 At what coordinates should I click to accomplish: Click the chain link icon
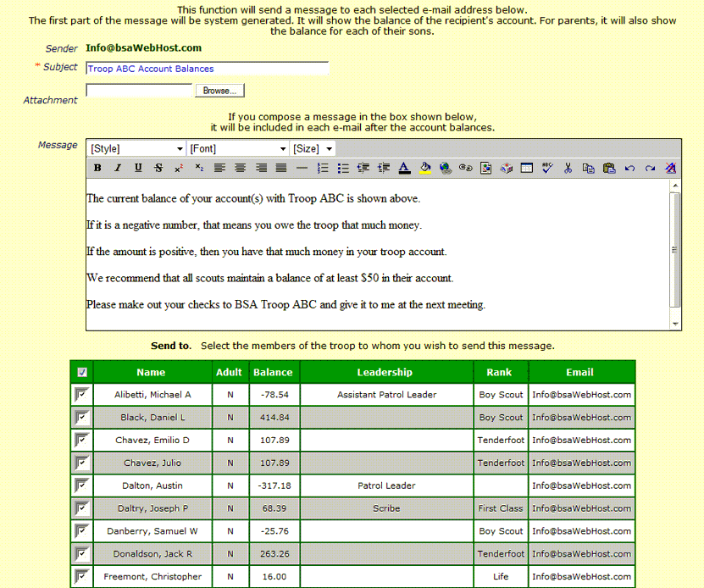[466, 169]
